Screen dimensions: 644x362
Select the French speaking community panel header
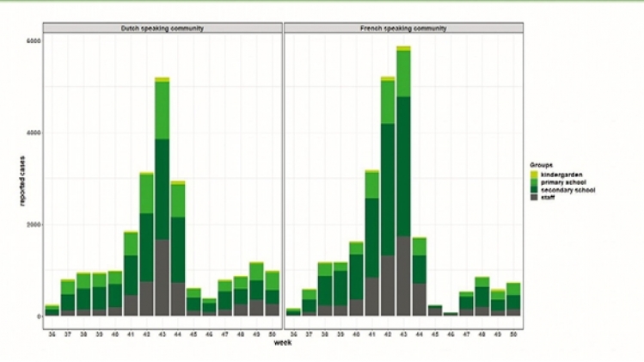[x=403, y=28]
